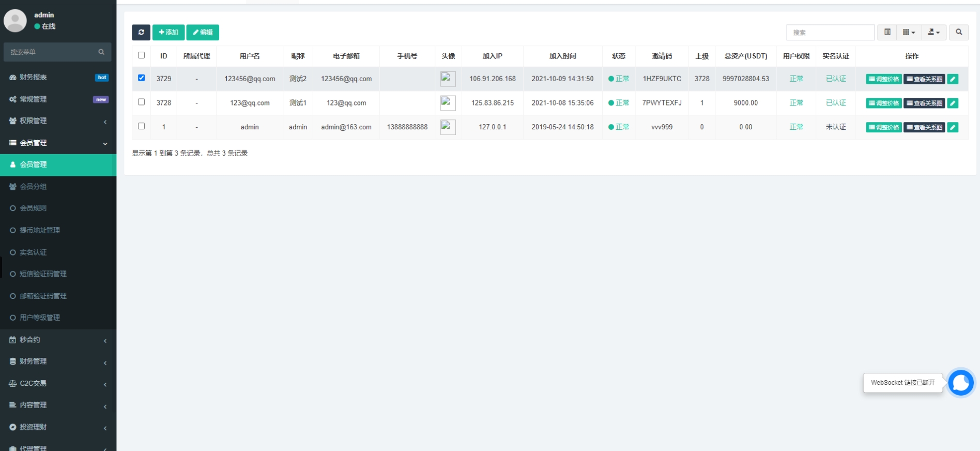Expand the C2C交易 sidebar menu

click(x=58, y=383)
